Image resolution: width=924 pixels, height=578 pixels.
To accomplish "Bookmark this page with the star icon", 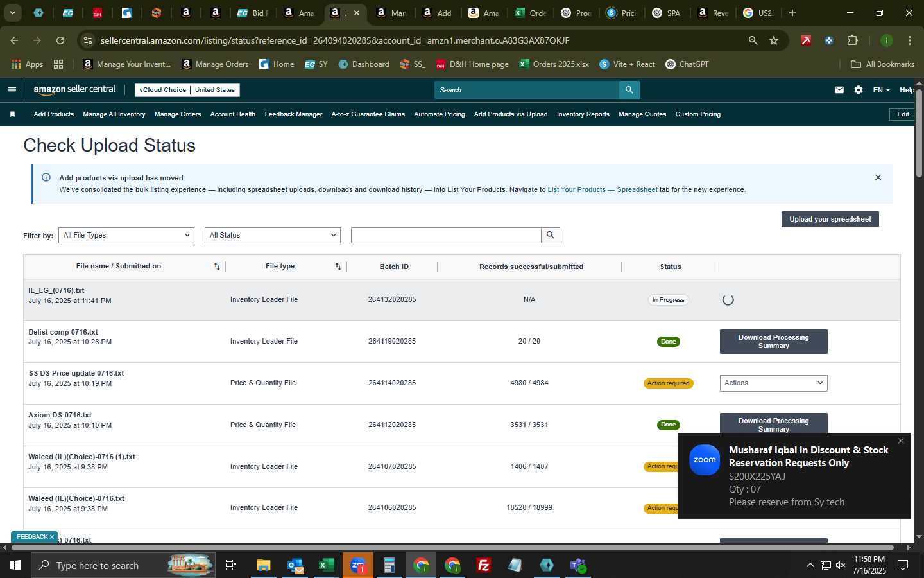I will 774,40.
